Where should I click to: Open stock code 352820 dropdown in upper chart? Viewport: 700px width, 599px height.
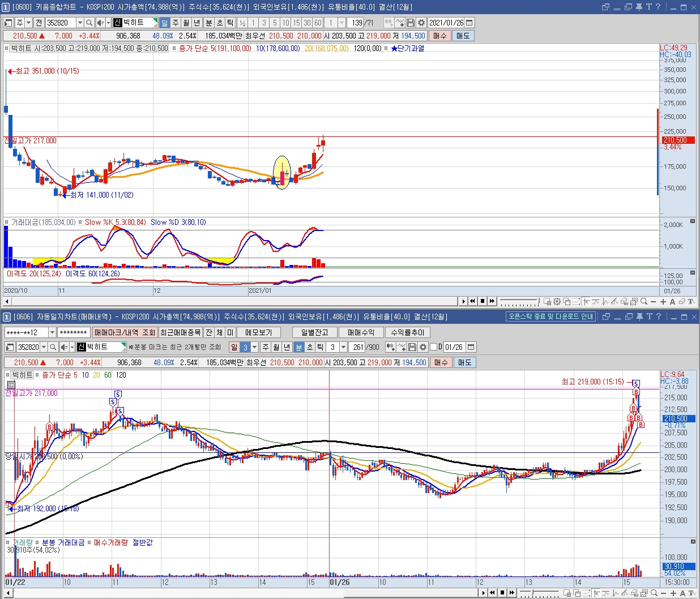pos(80,23)
